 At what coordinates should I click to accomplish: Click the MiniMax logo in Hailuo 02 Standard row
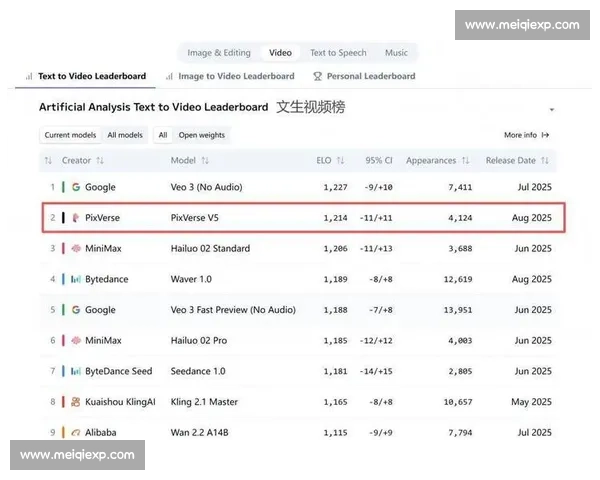tap(76, 248)
